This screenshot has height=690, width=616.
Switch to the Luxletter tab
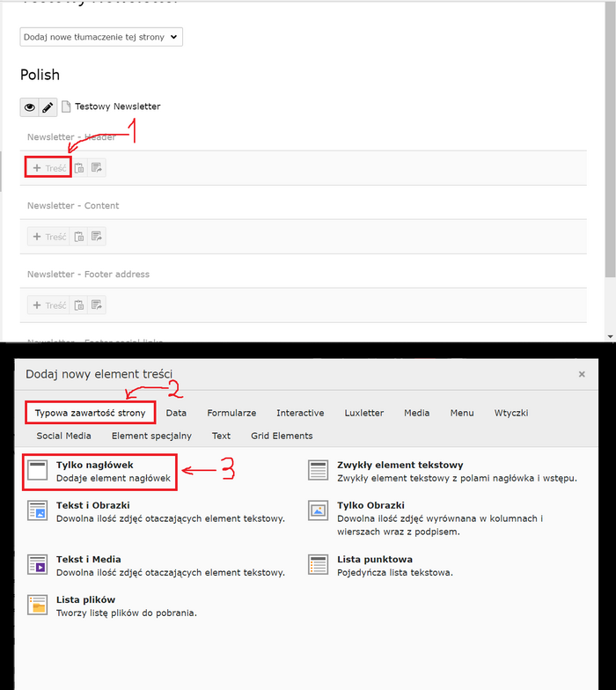click(x=363, y=413)
